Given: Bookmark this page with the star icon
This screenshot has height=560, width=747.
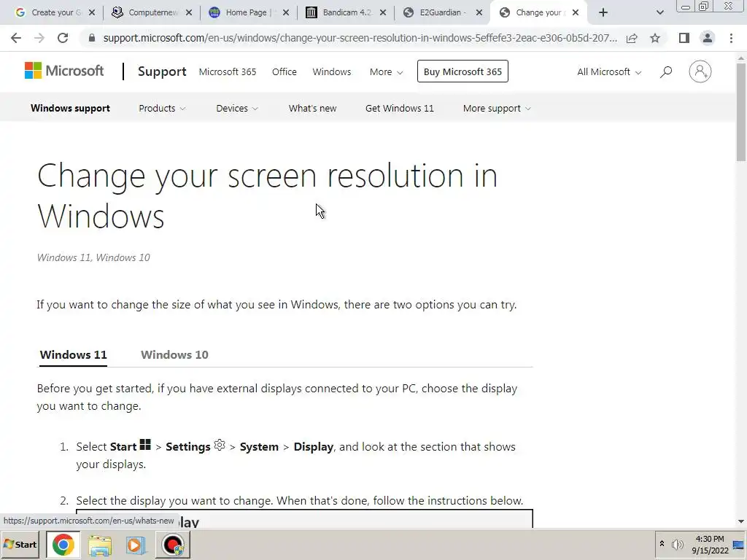Looking at the screenshot, I should 655,38.
